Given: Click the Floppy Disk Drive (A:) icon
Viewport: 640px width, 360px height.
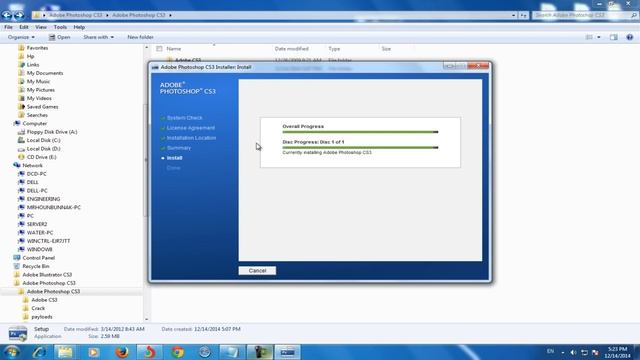Looking at the screenshot, I should point(21,132).
